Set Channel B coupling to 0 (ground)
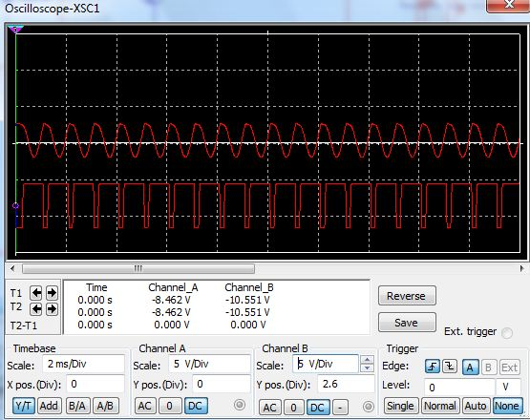Image resolution: width=530 pixels, height=420 pixels. [293, 408]
